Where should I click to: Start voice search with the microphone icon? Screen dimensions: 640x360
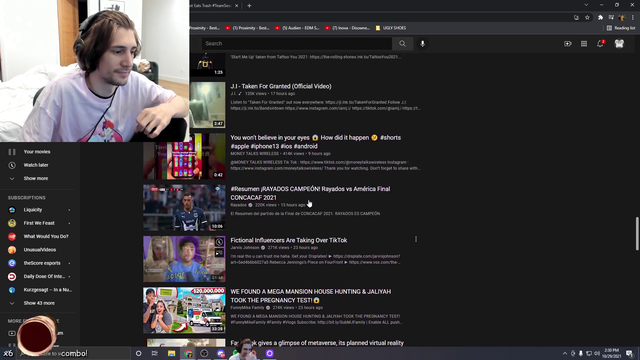pyautogui.click(x=422, y=44)
